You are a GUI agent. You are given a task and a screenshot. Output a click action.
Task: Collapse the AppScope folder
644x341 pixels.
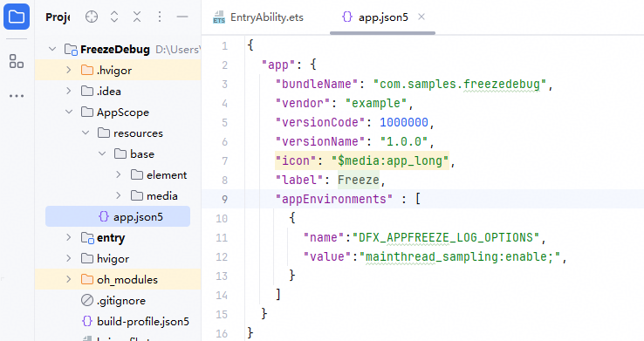(x=69, y=112)
